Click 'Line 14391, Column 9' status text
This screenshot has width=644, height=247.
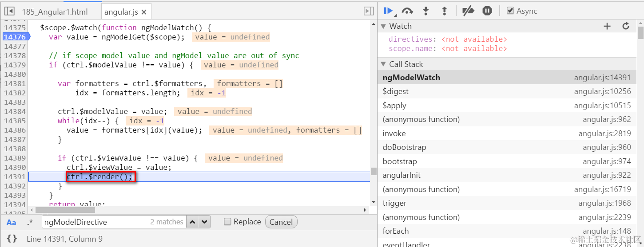click(64, 239)
